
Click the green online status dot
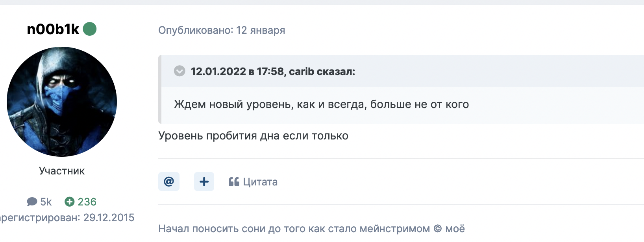pyautogui.click(x=90, y=29)
